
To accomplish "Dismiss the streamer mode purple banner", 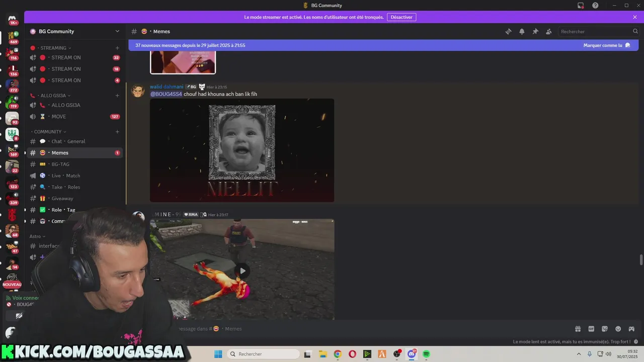I will tap(635, 17).
